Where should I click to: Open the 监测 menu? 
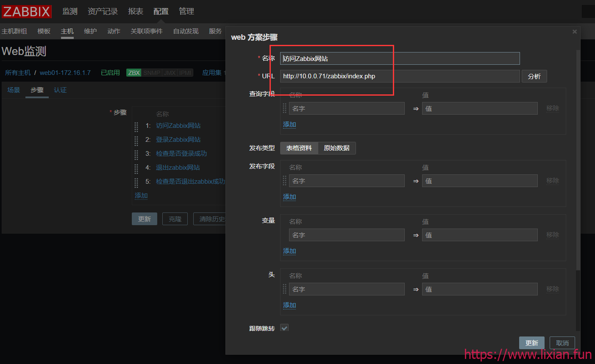70,11
